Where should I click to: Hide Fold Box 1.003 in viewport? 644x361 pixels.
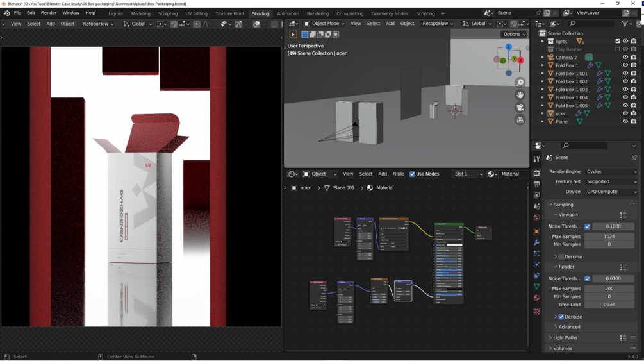pos(625,90)
